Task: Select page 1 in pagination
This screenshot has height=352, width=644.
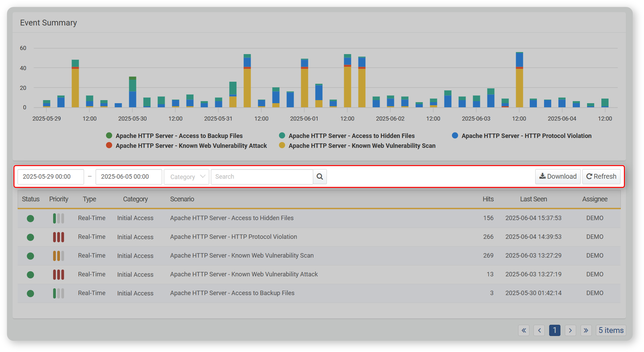Action: (554, 331)
